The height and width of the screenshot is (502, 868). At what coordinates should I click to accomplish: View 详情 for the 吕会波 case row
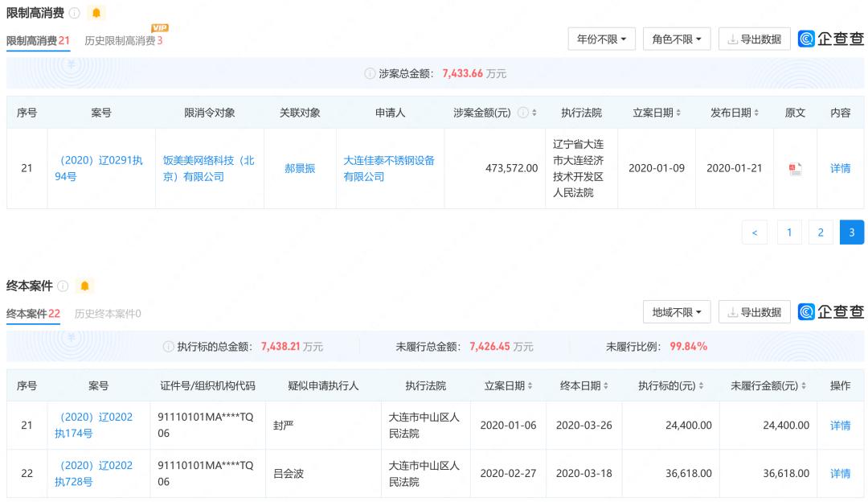click(840, 474)
